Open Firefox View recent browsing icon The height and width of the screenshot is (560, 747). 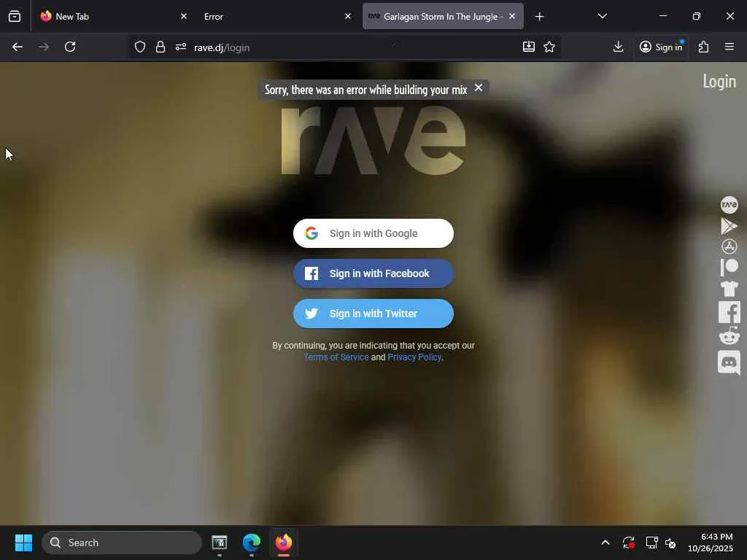click(15, 16)
